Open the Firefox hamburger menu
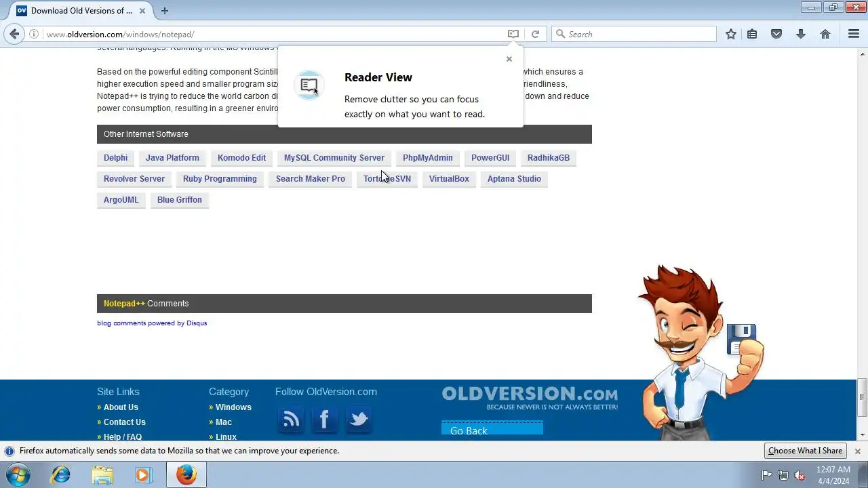 point(854,34)
